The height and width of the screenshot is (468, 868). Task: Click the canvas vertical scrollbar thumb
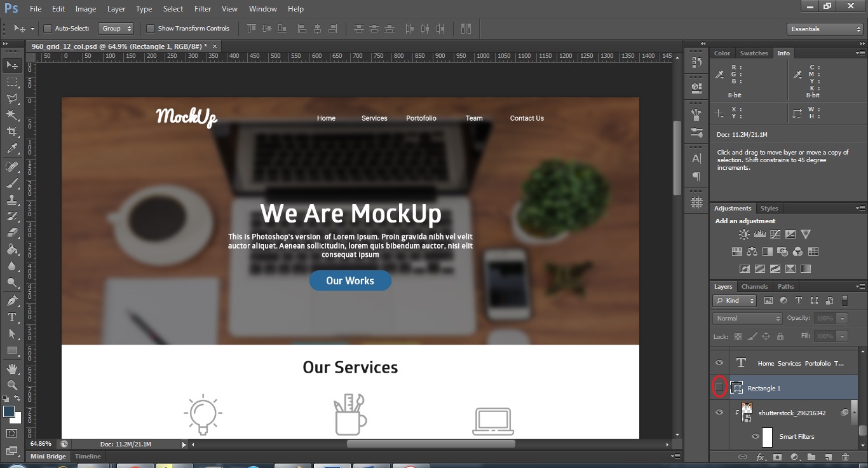677,158
